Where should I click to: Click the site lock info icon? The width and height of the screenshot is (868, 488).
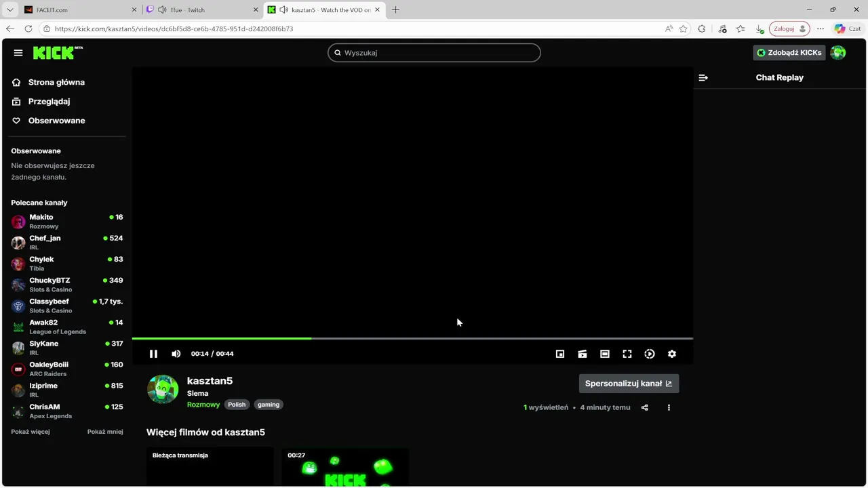pos(47,28)
